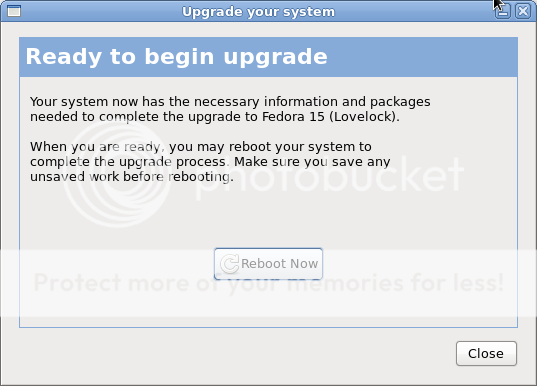Click the Reboot Now button

point(268,264)
